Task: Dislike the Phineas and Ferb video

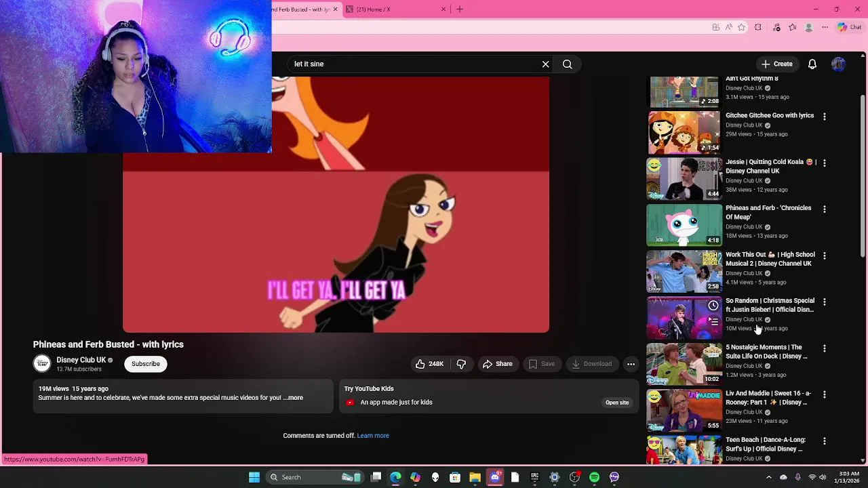Action: click(461, 364)
